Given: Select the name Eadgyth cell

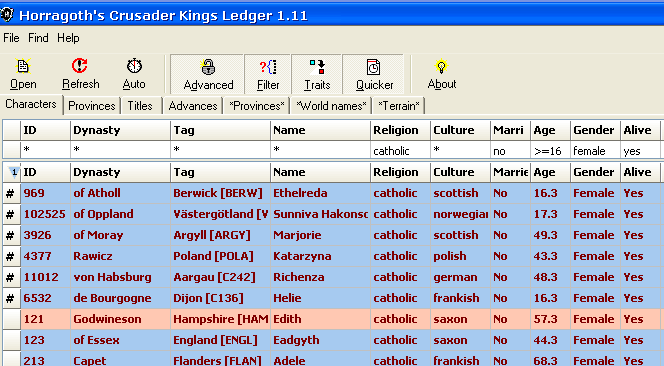Looking at the screenshot, I should (x=320, y=340).
